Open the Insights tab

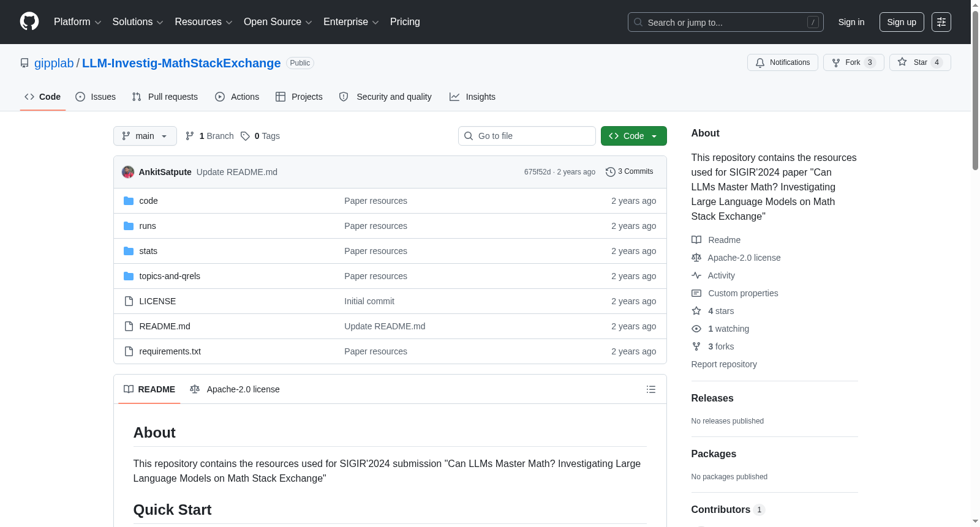[x=472, y=97]
